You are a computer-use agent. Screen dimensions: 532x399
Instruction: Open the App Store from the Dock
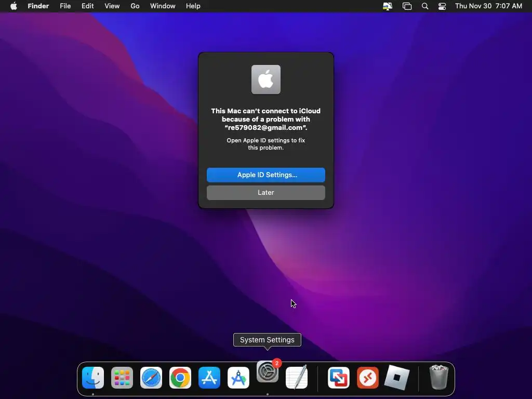(x=209, y=378)
